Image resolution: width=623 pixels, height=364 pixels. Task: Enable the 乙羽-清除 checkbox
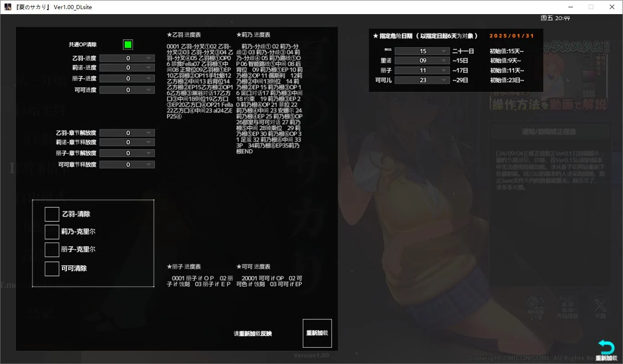tap(51, 214)
